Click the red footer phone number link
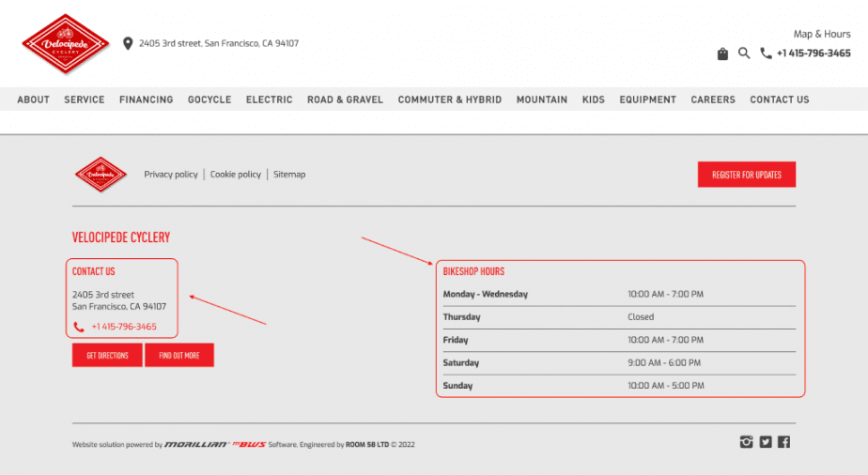 [x=124, y=327]
